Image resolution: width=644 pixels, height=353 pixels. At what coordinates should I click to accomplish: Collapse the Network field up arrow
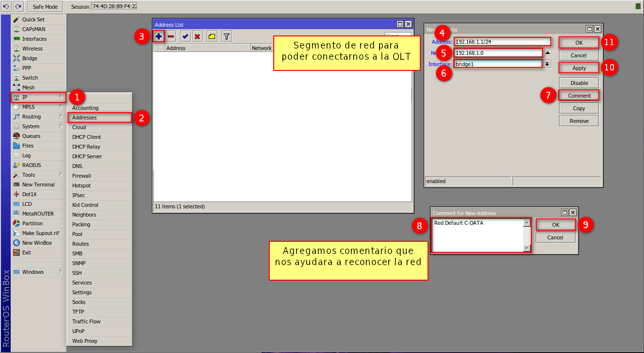(x=547, y=53)
